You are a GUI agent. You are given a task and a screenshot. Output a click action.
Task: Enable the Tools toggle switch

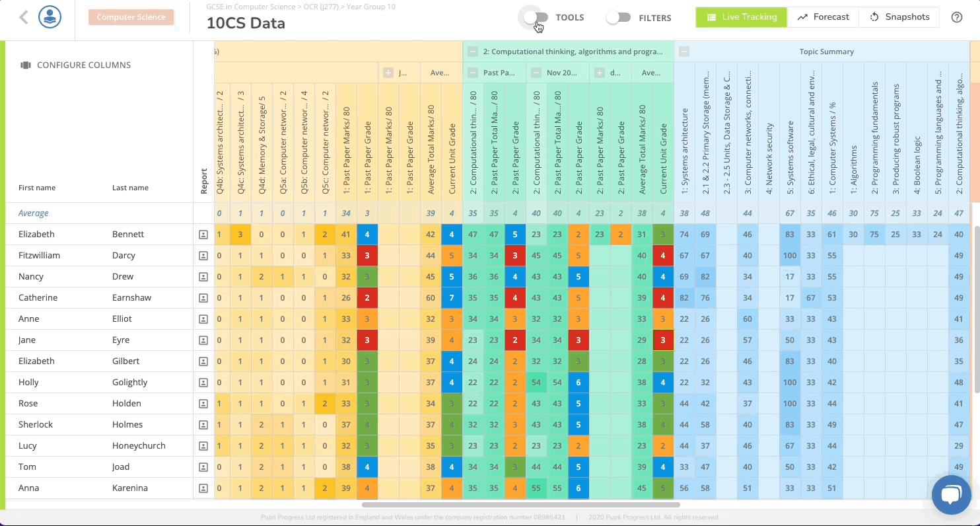[x=535, y=18]
